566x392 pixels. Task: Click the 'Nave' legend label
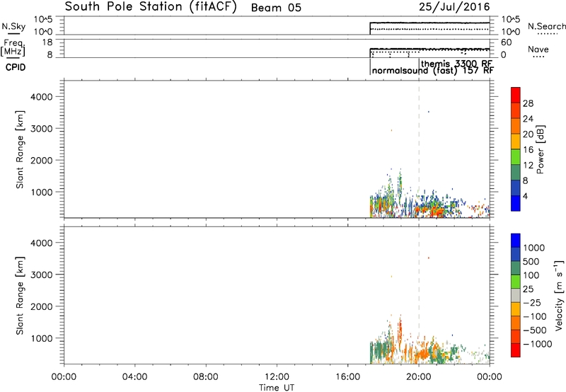[x=538, y=50]
